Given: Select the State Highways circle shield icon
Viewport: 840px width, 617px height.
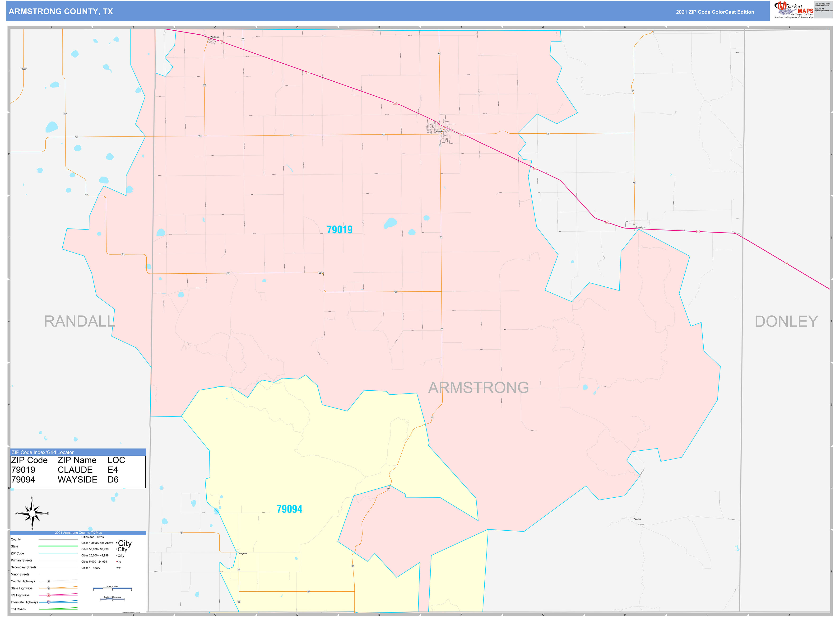Looking at the screenshot, I should pyautogui.click(x=49, y=588).
